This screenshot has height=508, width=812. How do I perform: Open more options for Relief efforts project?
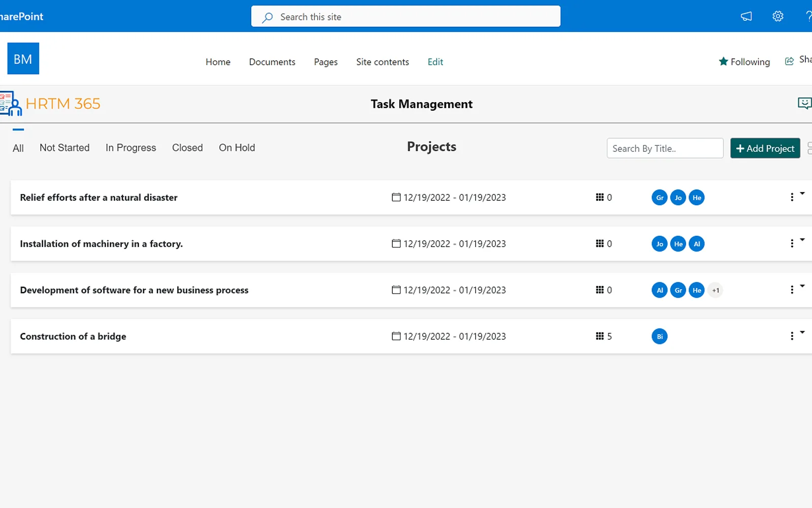[792, 197]
